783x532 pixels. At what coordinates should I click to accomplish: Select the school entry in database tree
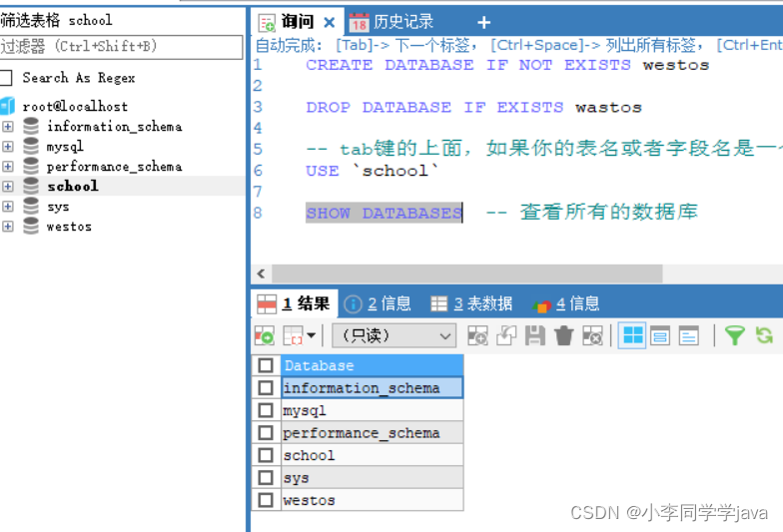(x=73, y=186)
